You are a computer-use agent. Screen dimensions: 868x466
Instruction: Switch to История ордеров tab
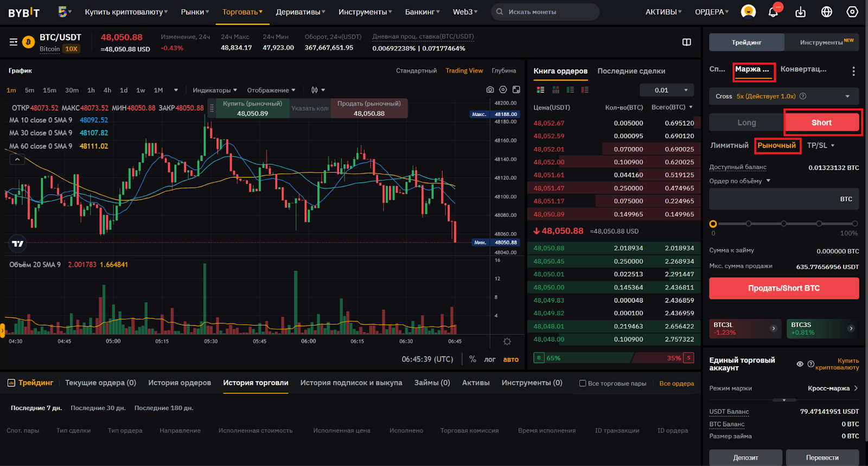(180, 382)
